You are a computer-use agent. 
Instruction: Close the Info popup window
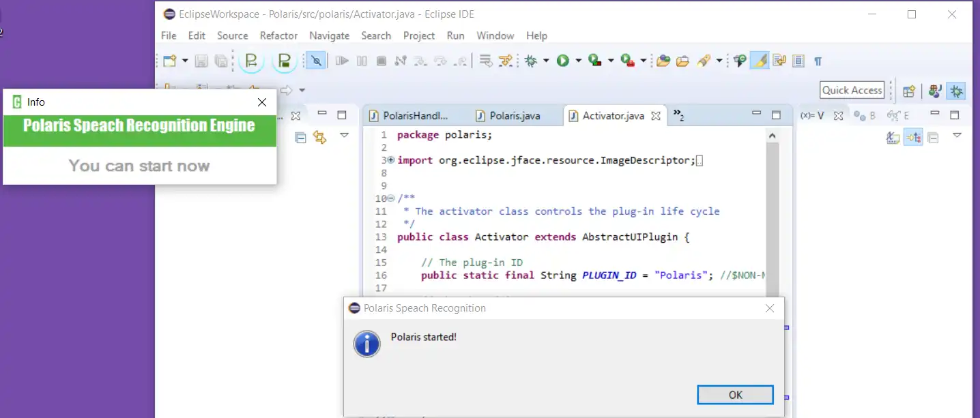click(261, 102)
